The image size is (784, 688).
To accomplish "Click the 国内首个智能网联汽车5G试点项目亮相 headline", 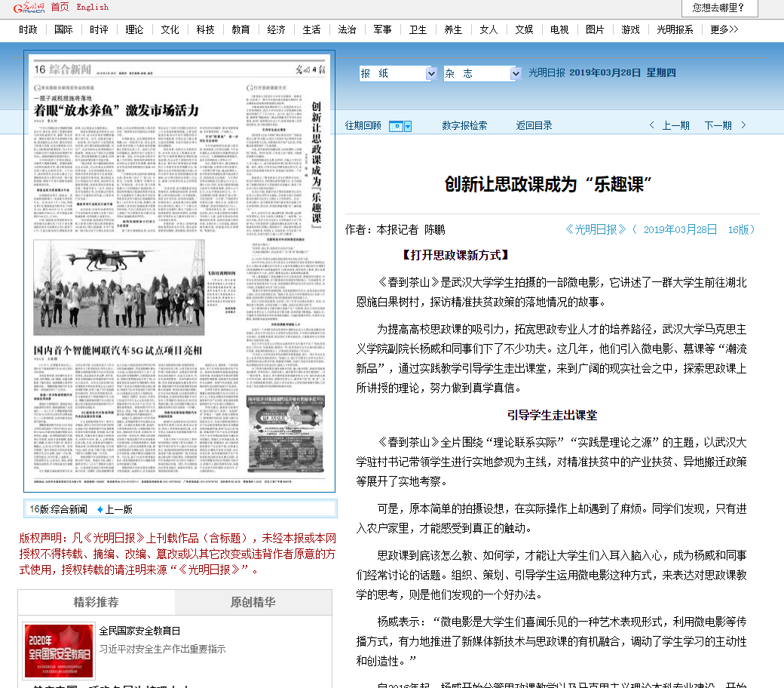I will click(x=118, y=350).
